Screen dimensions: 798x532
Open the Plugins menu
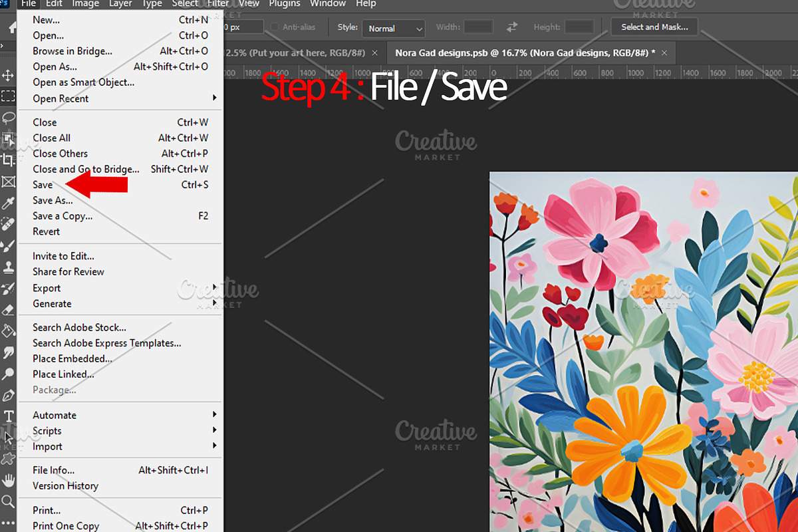[x=285, y=3]
